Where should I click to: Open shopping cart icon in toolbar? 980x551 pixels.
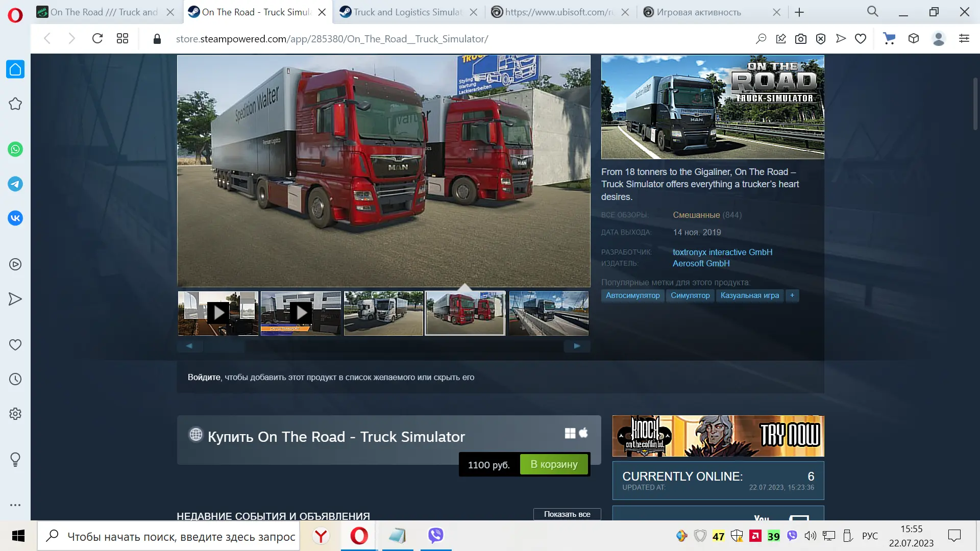coord(889,39)
